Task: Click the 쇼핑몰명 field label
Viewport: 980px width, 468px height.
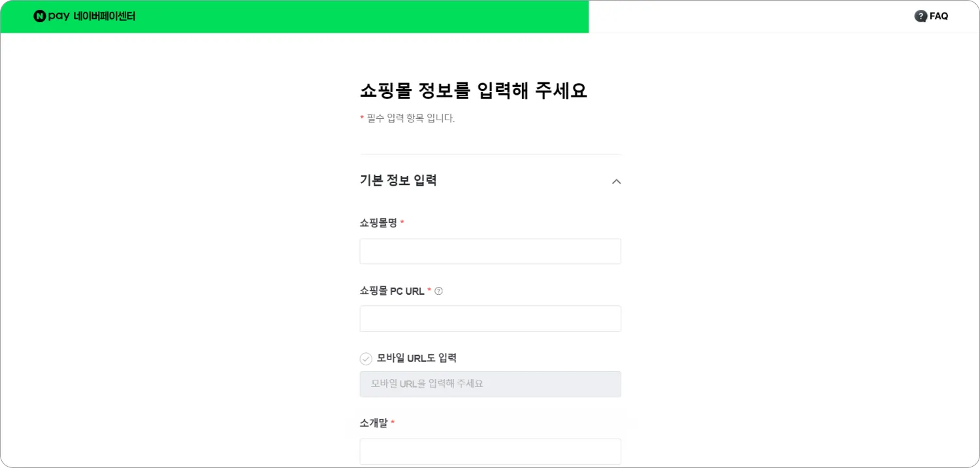Action: [x=379, y=223]
